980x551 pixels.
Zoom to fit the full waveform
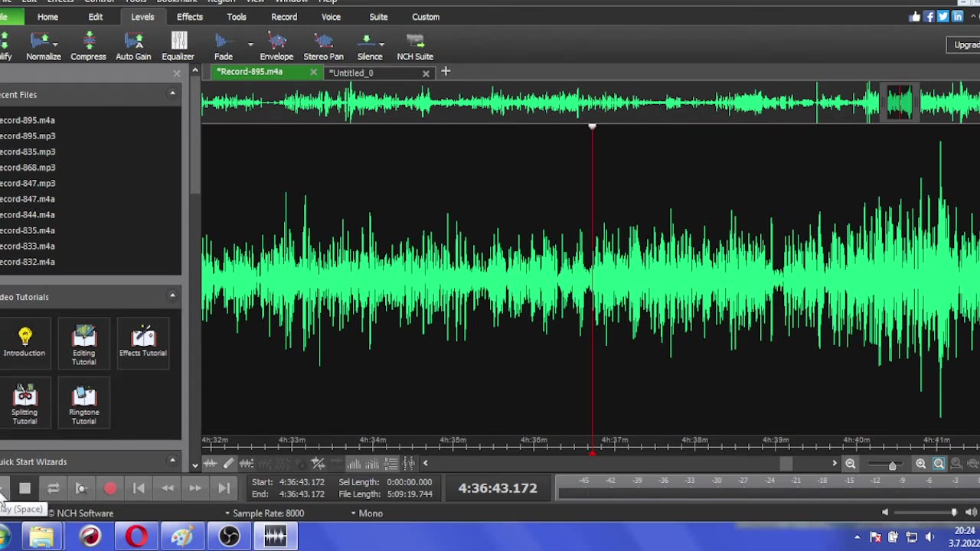coord(939,464)
